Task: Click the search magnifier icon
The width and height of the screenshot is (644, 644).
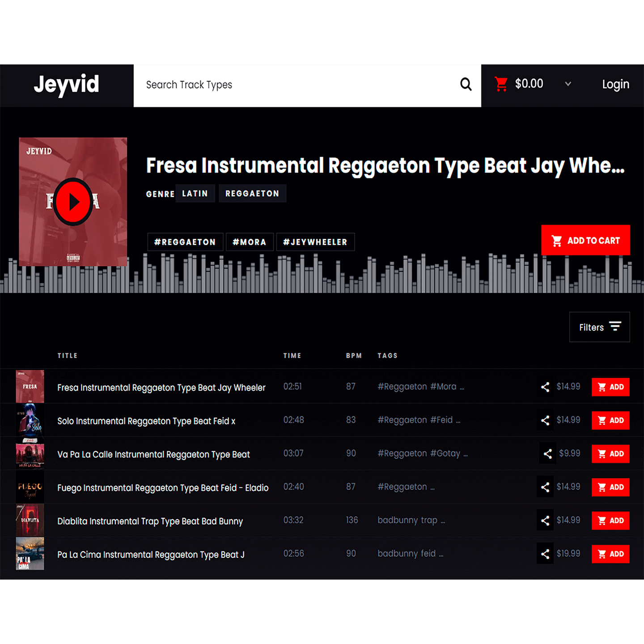Action: (466, 84)
